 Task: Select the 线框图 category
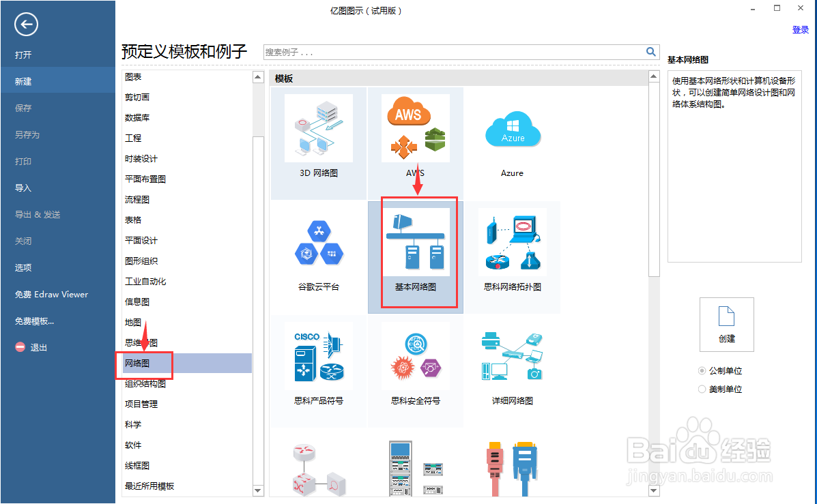(137, 466)
